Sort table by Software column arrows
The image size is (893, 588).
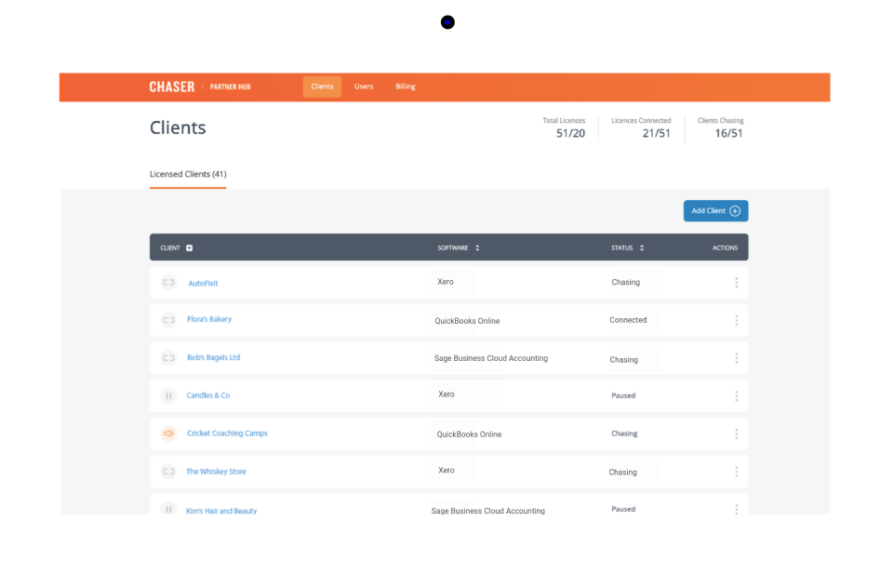click(477, 247)
